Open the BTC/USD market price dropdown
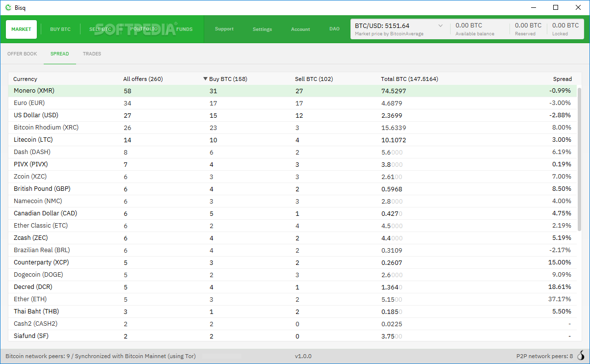The width and height of the screenshot is (590, 364). (440, 26)
